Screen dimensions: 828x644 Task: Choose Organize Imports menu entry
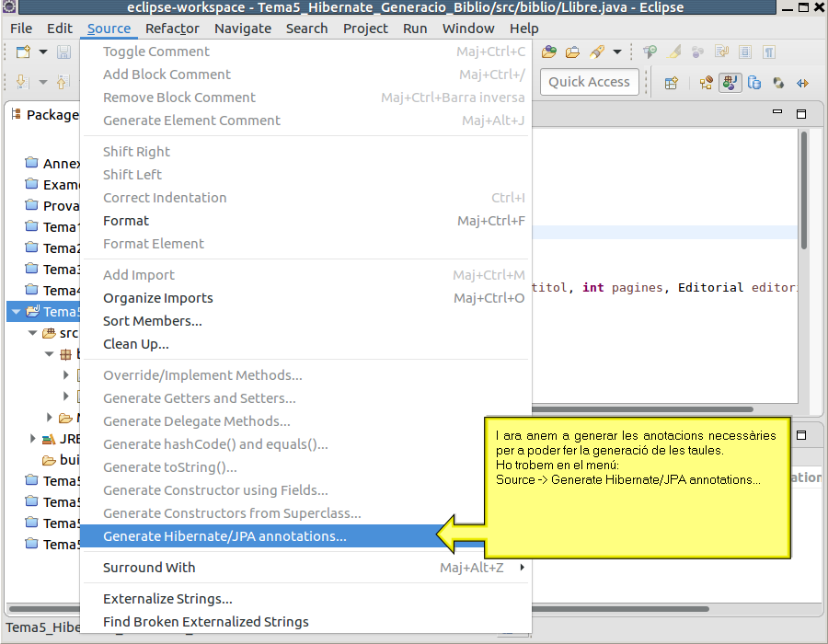pos(306,298)
